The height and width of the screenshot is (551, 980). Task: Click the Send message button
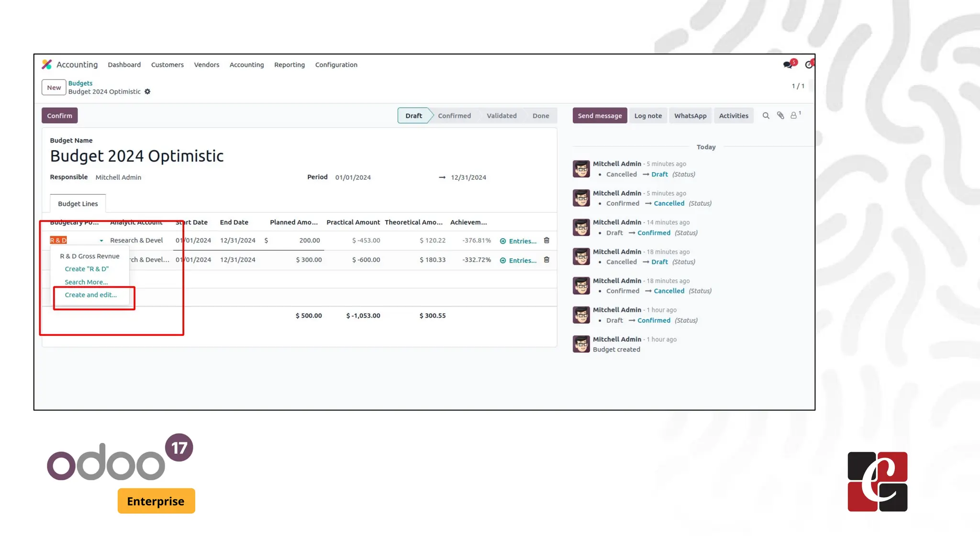[x=600, y=116]
